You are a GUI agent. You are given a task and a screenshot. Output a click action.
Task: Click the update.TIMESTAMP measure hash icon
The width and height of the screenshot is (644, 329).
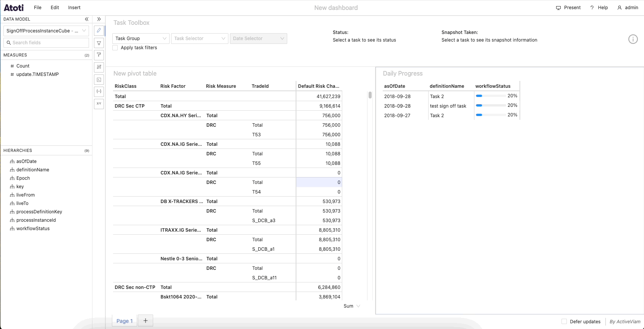[12, 74]
